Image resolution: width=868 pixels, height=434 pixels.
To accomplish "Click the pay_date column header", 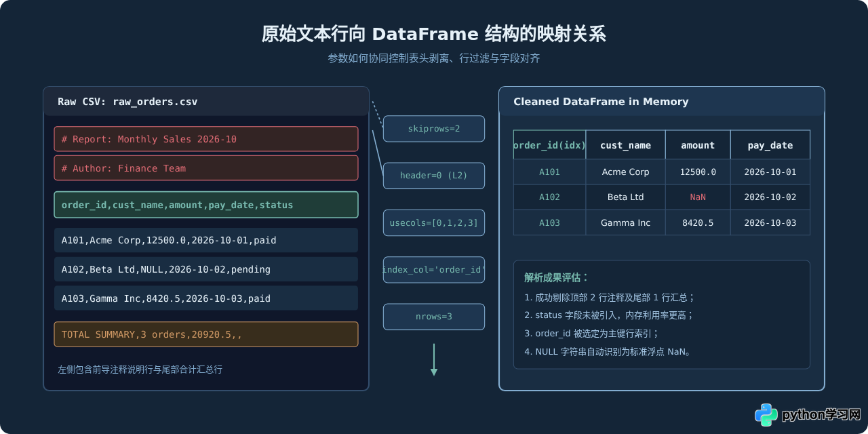I will coord(770,145).
